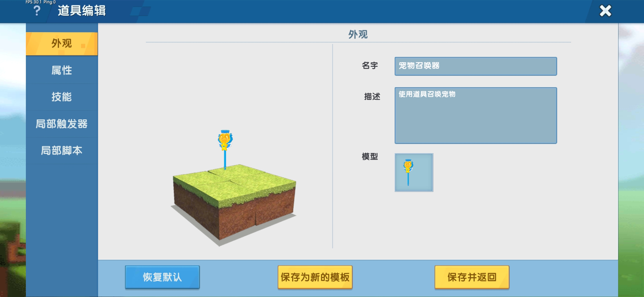644x297 pixels.
Task: Click the 名字 input field with 宠物召唤器
Action: [x=475, y=66]
